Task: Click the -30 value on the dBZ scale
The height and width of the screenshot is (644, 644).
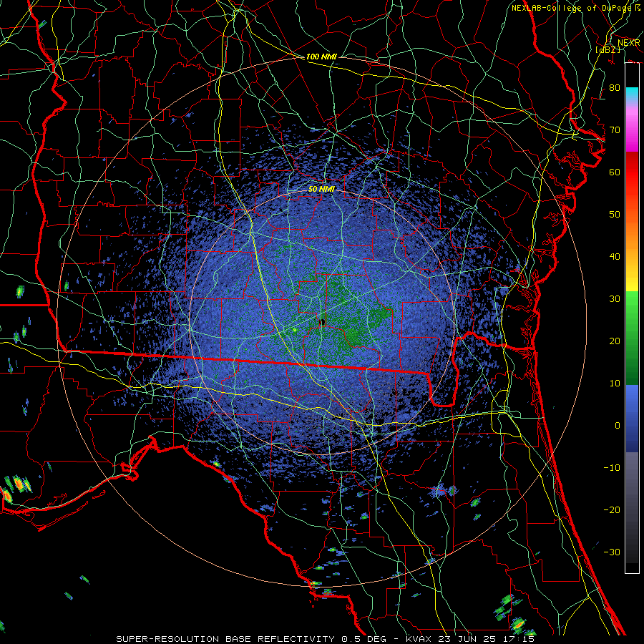Action: (612, 552)
